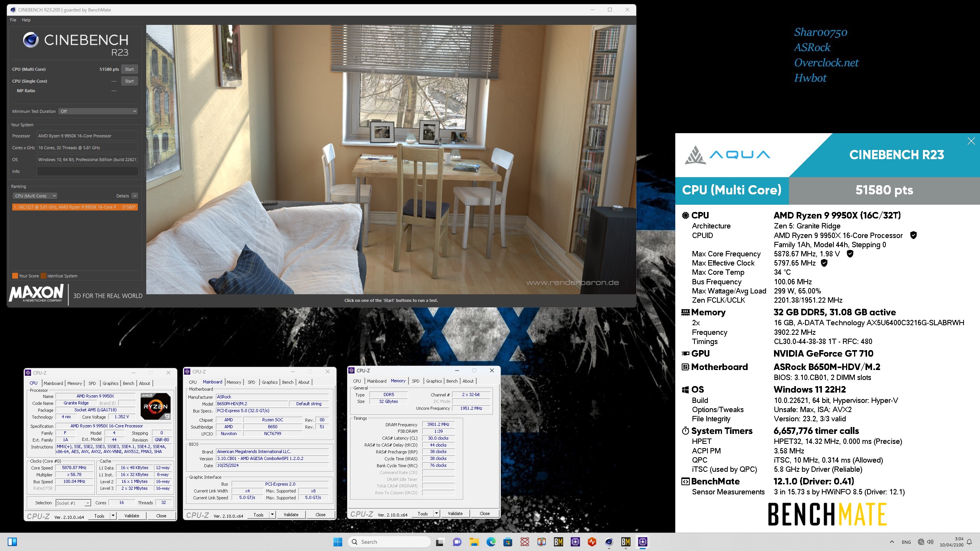
Task: Open the Teams Chat taskbar icon
Action: tap(457, 542)
